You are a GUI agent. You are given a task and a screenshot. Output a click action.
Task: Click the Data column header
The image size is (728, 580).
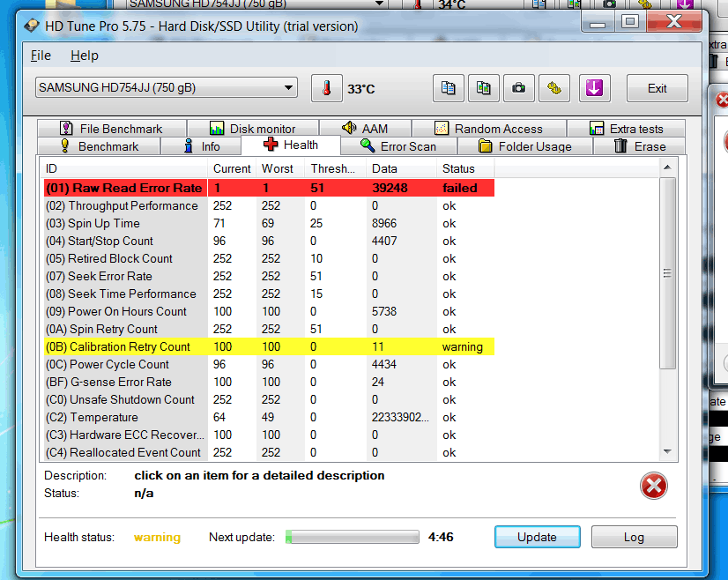(x=401, y=168)
